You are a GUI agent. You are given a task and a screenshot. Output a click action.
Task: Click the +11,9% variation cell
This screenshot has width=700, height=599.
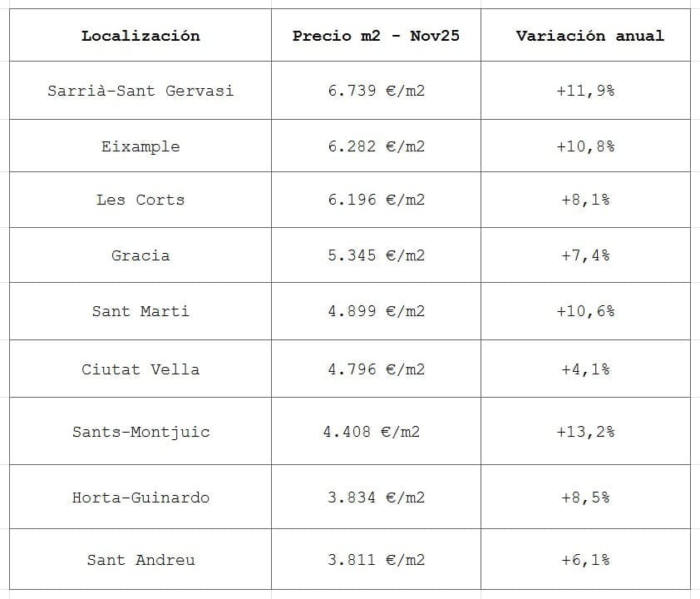pos(585,91)
